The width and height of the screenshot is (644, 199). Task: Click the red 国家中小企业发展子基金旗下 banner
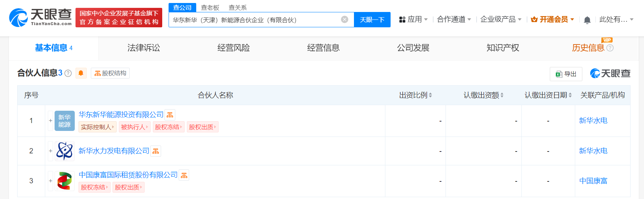(x=119, y=18)
